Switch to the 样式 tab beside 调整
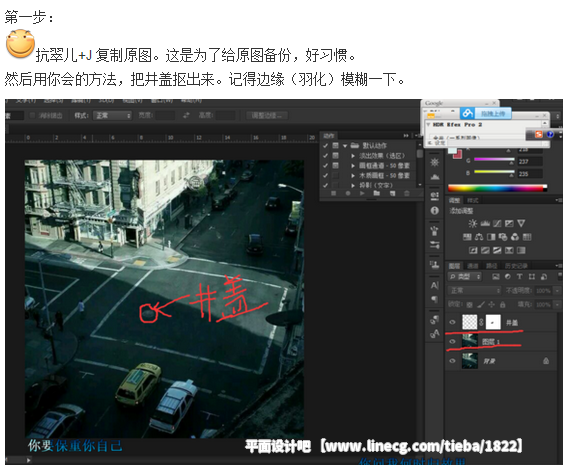 tap(473, 200)
